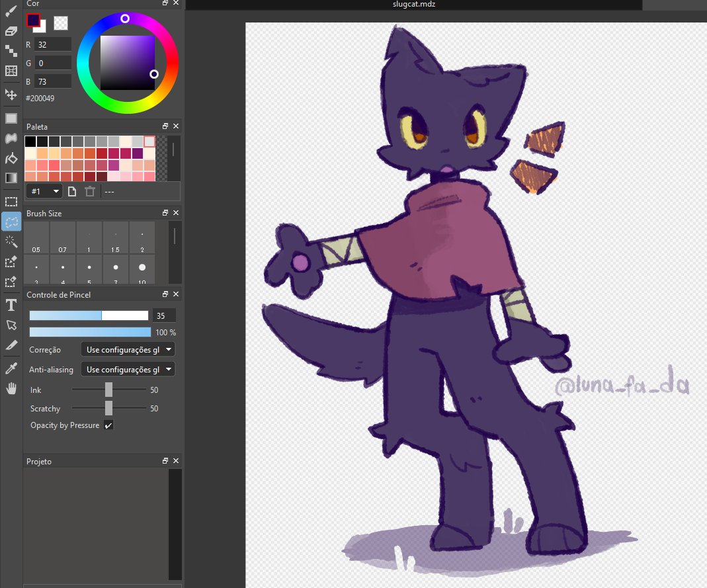Toggle Opacity by Pressure checkbox
Viewport: 707px width, 588px height.
click(108, 425)
